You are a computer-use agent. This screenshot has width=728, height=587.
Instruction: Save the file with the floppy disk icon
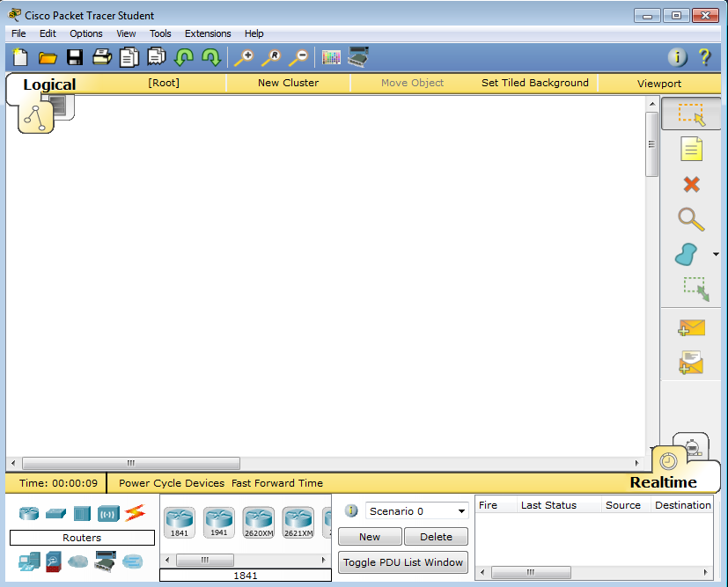pyautogui.click(x=75, y=57)
